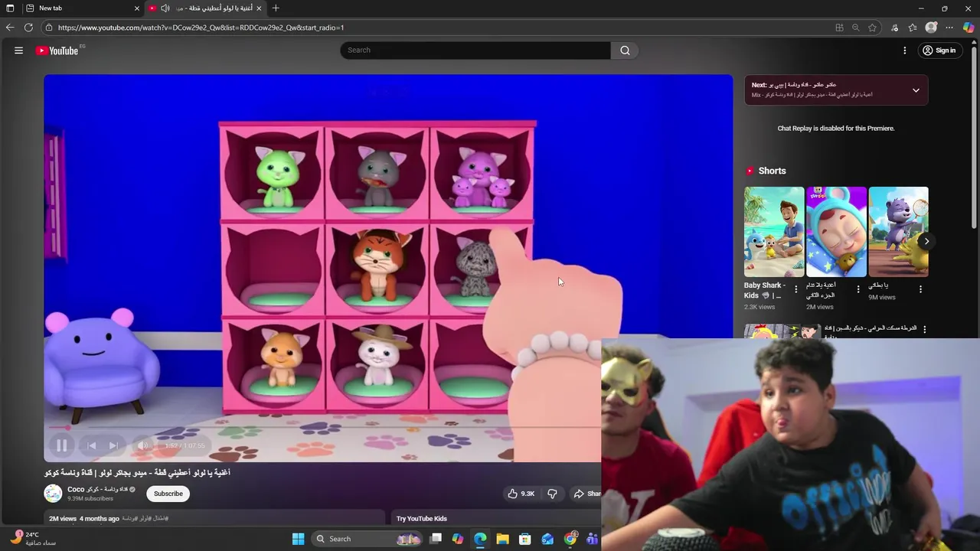Mute the video volume
Screen dimensions: 980x551
142,445
